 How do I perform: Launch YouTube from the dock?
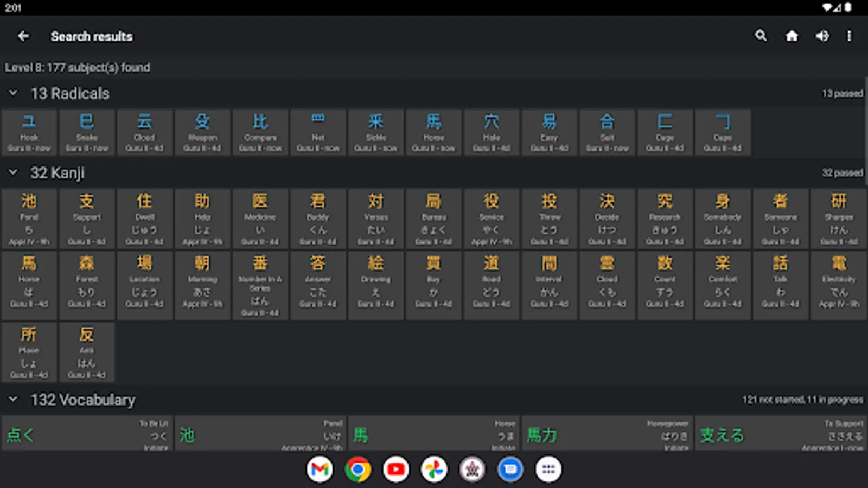click(396, 469)
